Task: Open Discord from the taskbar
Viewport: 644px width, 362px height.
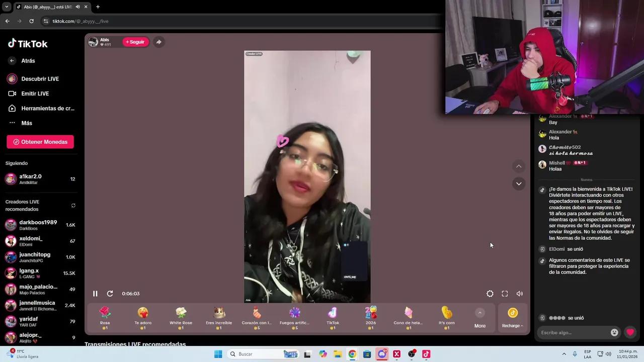Action: (382, 354)
